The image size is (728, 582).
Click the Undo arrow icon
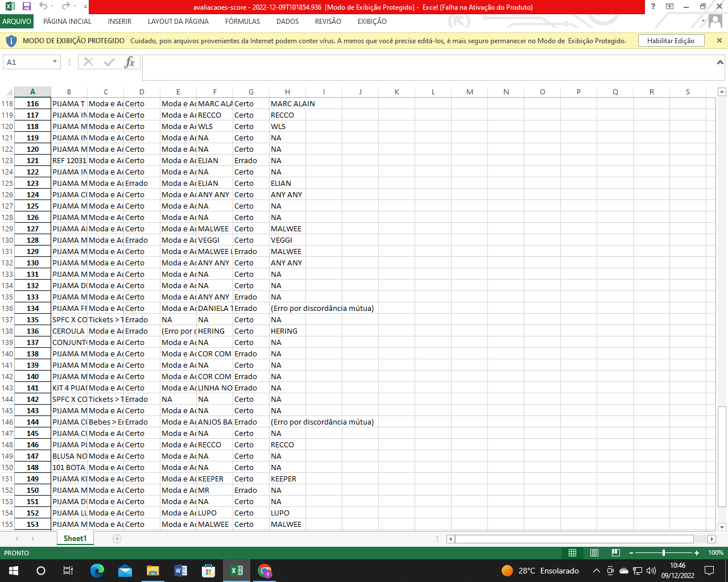(44, 7)
